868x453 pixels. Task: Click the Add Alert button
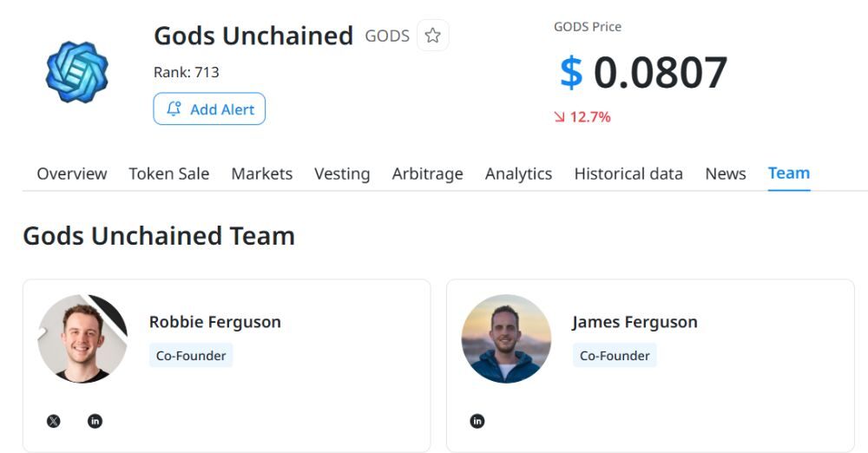(209, 109)
